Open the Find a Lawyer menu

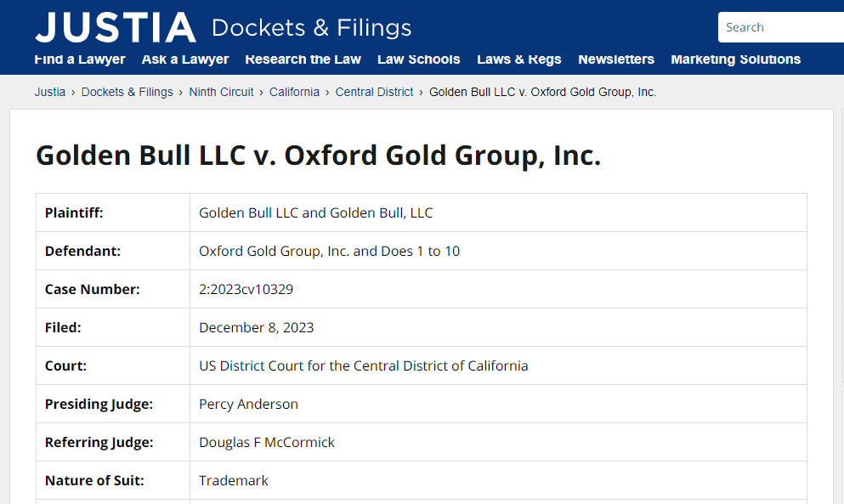(x=80, y=59)
